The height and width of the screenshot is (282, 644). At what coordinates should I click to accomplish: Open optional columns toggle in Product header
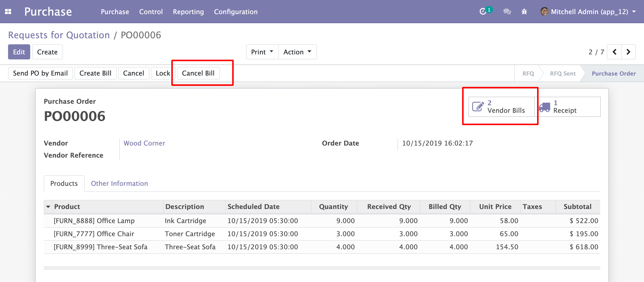pos(48,207)
